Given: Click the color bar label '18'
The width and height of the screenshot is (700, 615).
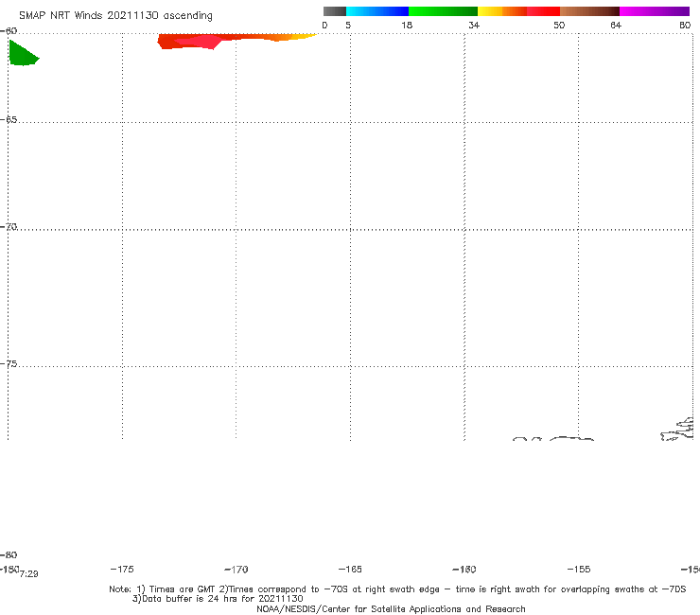Looking at the screenshot, I should coord(407,25).
